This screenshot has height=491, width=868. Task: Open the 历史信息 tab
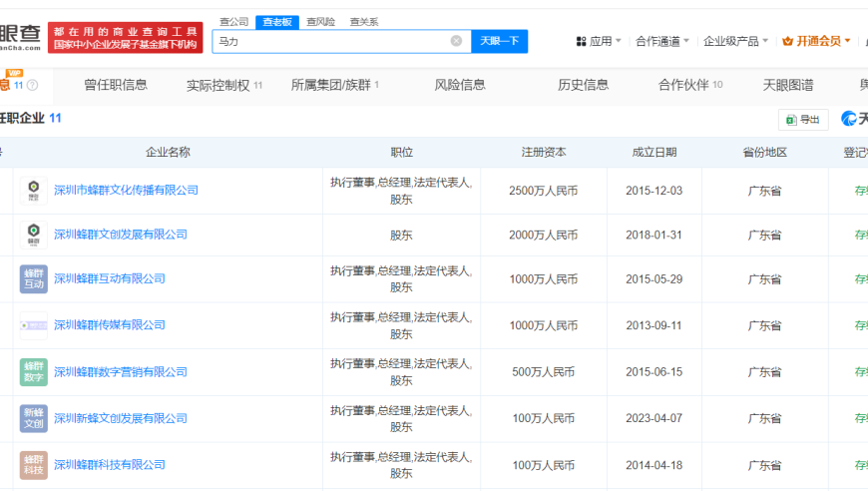pos(583,85)
